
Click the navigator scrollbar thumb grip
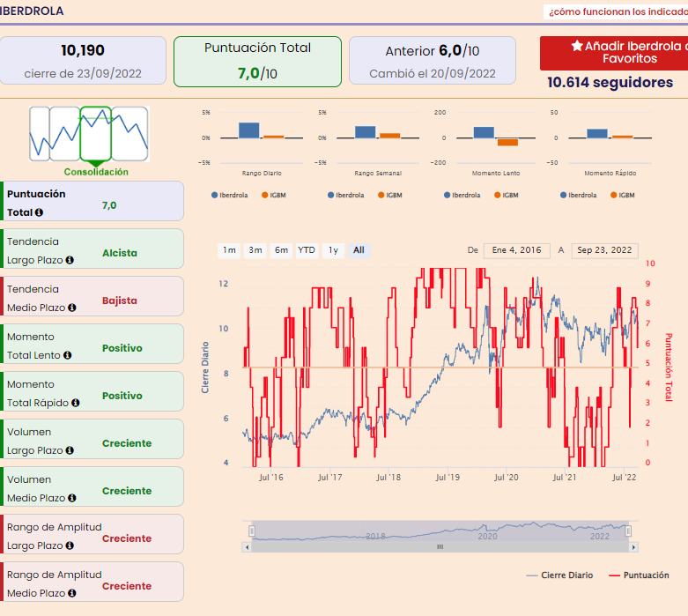tap(440, 547)
